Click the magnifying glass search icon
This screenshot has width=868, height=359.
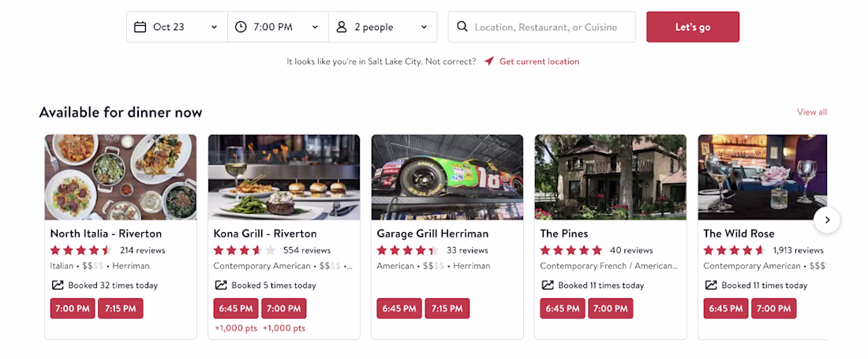pos(462,27)
